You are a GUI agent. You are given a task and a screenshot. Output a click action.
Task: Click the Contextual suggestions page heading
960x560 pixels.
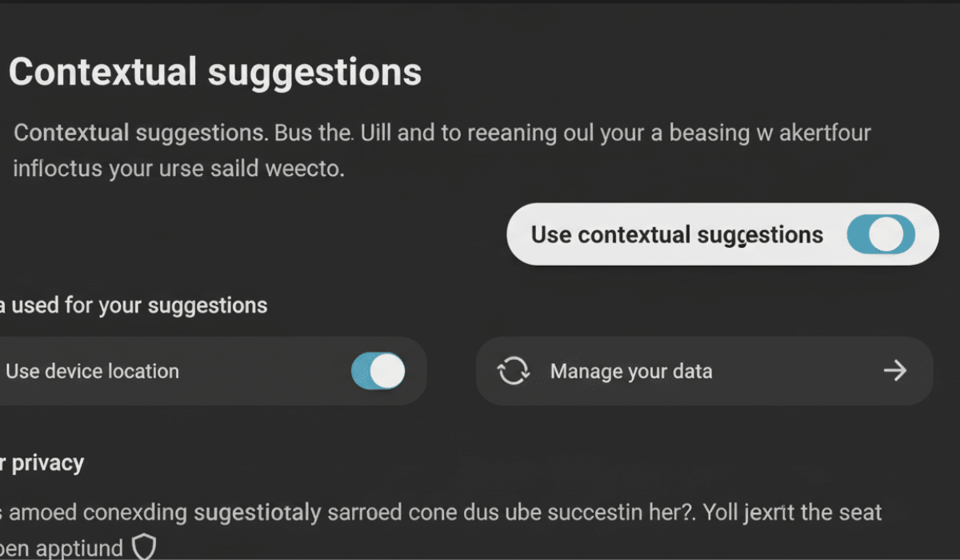[x=214, y=73]
